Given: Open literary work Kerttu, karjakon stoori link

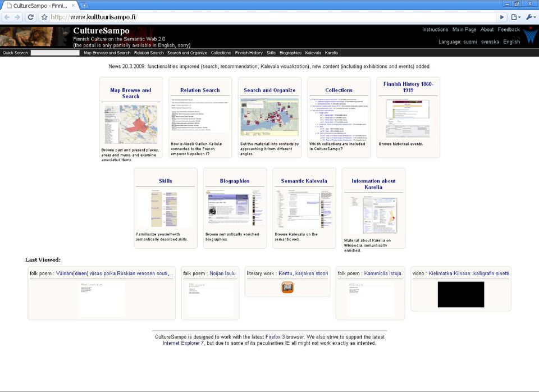Looking at the screenshot, I should pyautogui.click(x=303, y=274).
